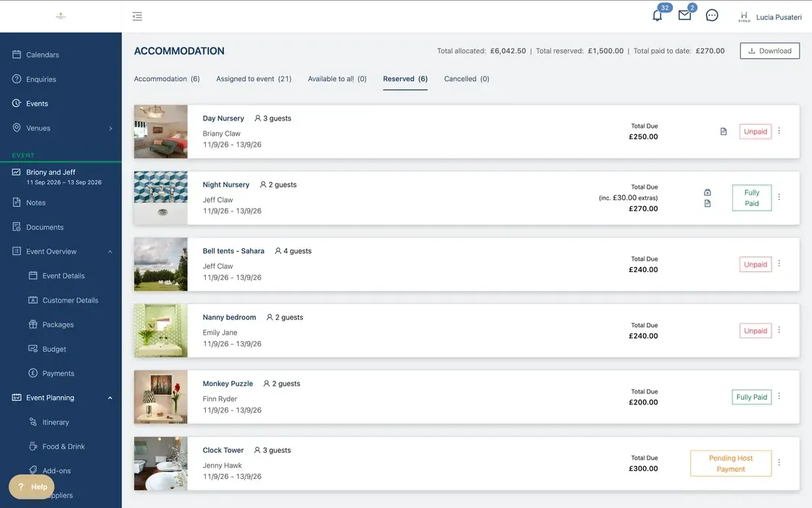Switch to the Accommodation (6) tab
Image resolution: width=812 pixels, height=508 pixels.
click(x=167, y=79)
